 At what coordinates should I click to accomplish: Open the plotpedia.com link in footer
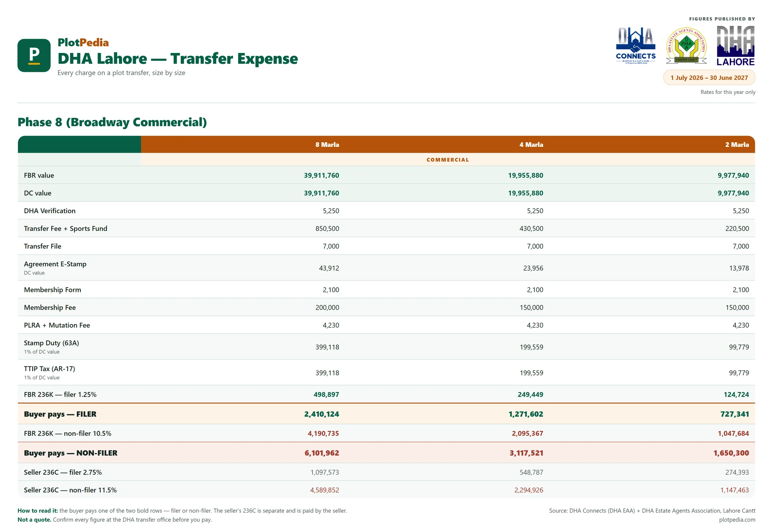click(x=737, y=520)
